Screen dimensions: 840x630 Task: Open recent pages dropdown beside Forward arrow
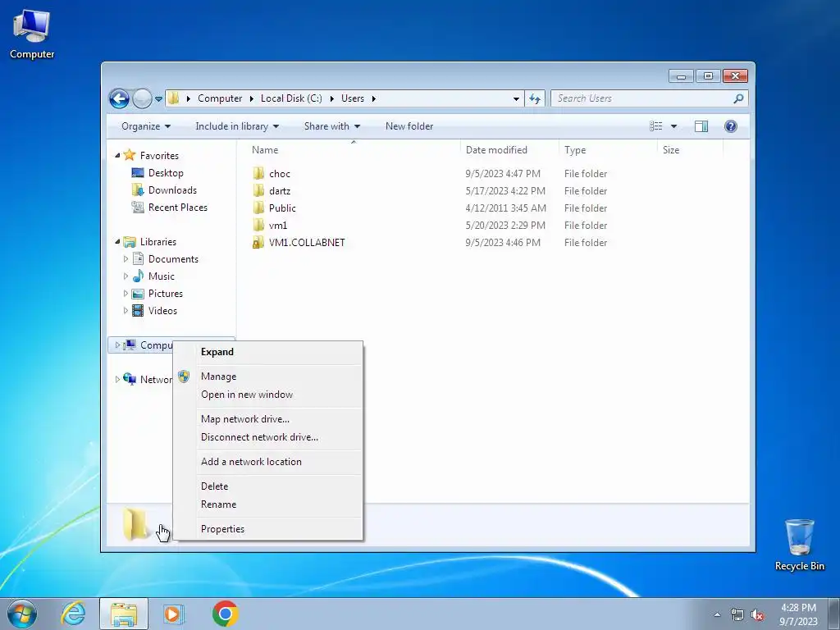tap(158, 99)
